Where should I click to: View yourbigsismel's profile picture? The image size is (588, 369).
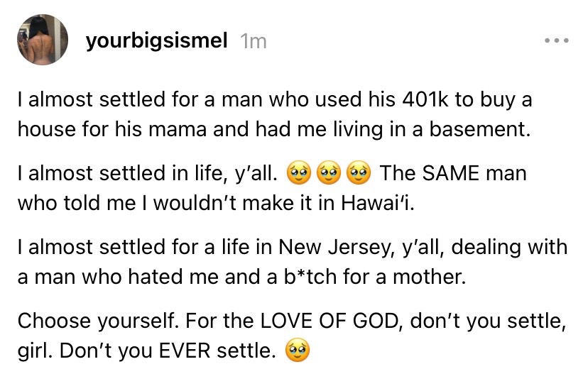click(43, 39)
